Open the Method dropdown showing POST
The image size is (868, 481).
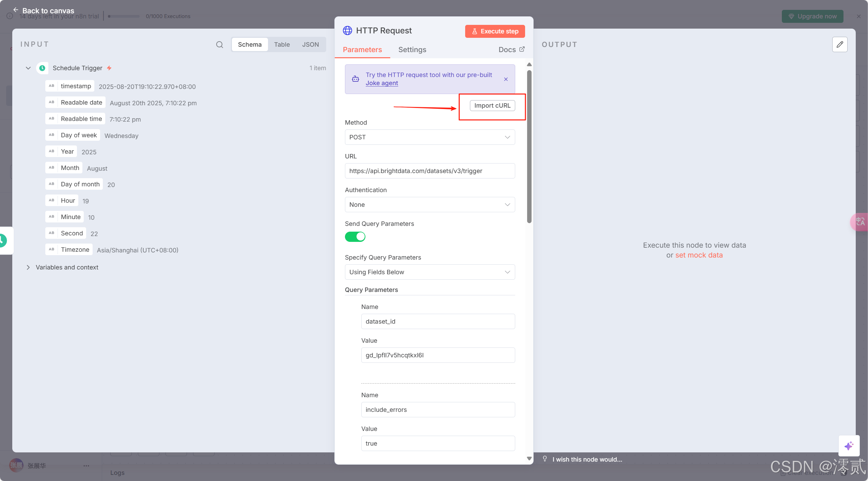(430, 137)
